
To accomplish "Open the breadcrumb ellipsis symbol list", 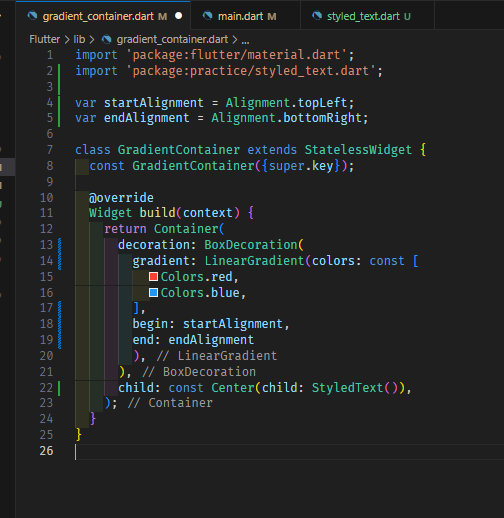I will point(245,40).
